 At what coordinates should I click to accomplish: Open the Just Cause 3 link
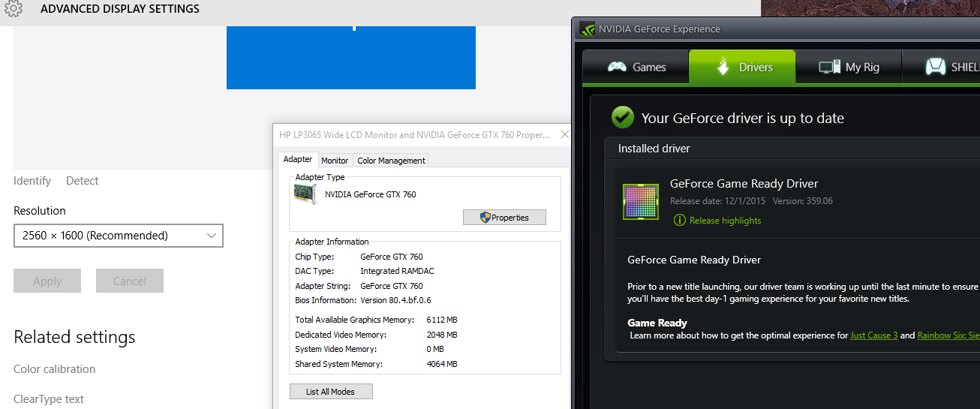874,335
